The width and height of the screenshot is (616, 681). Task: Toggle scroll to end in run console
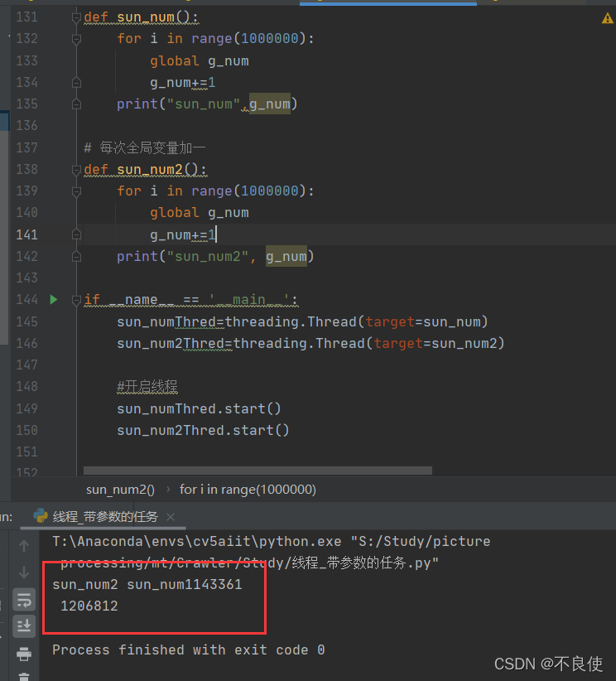pyautogui.click(x=24, y=626)
